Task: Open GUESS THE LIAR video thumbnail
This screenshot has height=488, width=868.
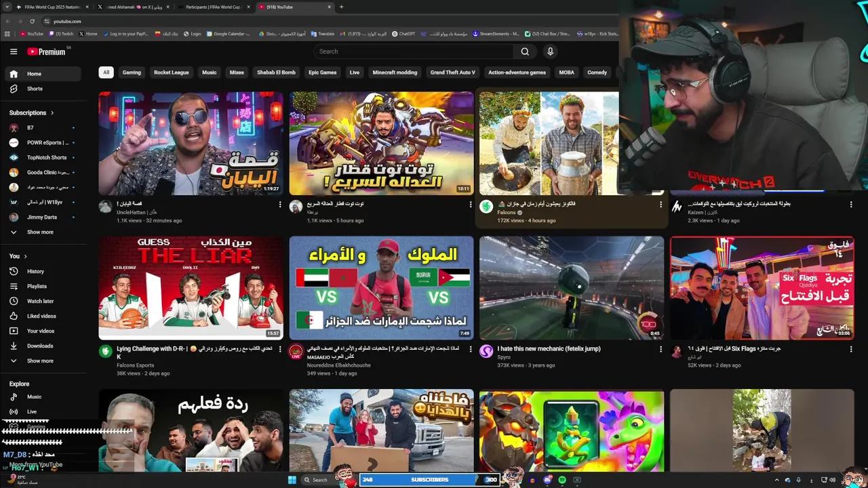Action: tap(191, 288)
